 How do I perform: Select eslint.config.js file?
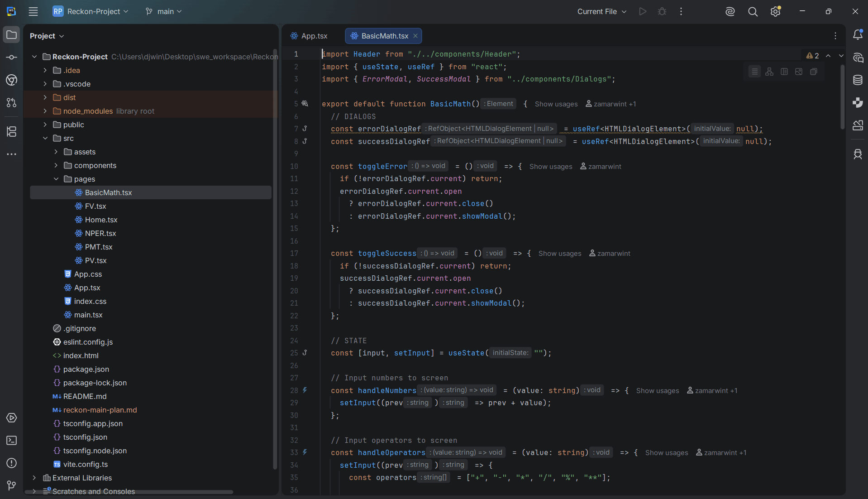151,342
